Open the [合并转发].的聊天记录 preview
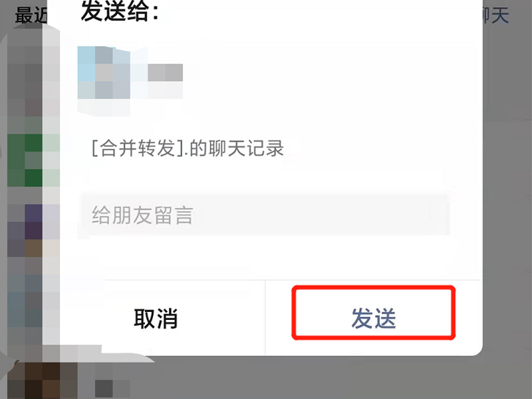This screenshot has width=532, height=399. pyautogui.click(x=188, y=148)
